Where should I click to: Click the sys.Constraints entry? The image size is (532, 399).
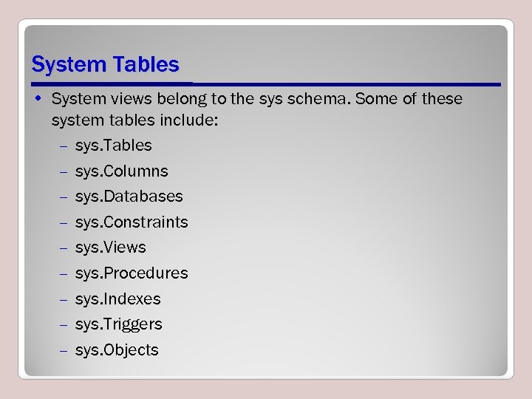coord(132,222)
